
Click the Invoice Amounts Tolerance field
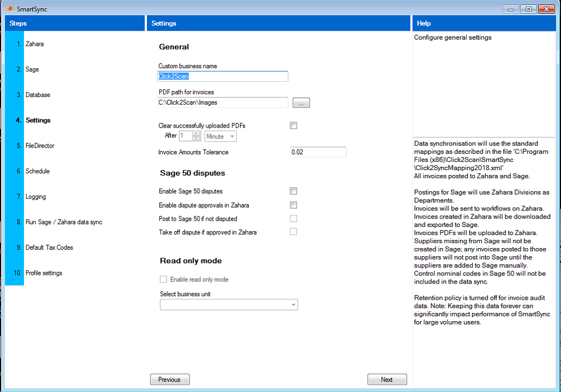(x=318, y=152)
